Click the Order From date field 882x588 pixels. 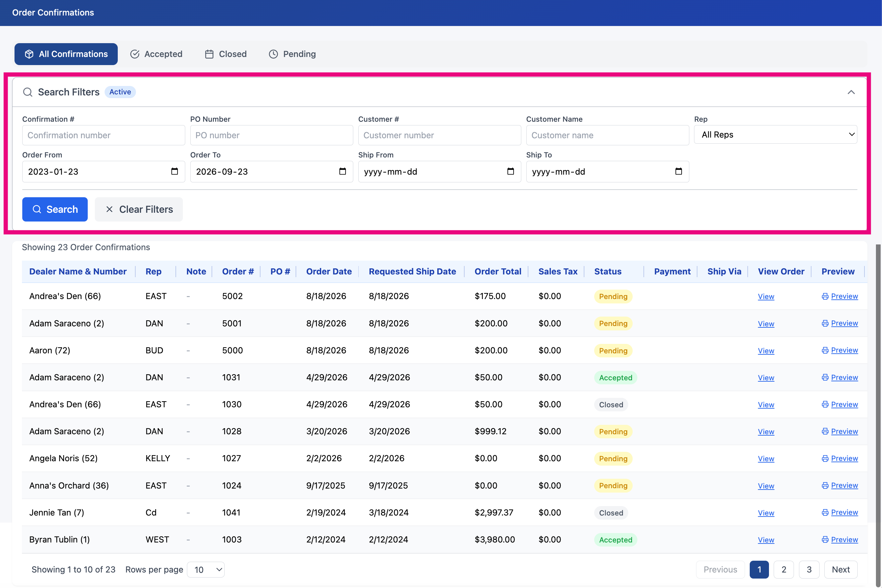click(x=104, y=172)
